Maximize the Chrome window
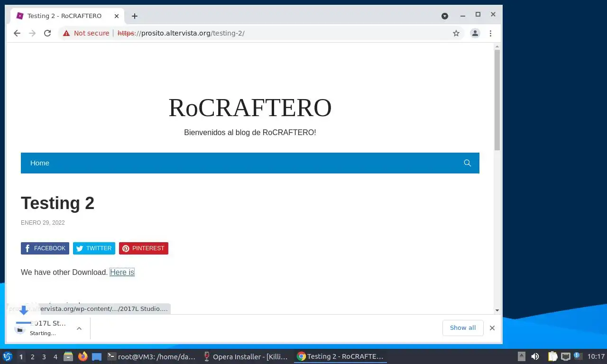The image size is (607, 364). click(478, 15)
